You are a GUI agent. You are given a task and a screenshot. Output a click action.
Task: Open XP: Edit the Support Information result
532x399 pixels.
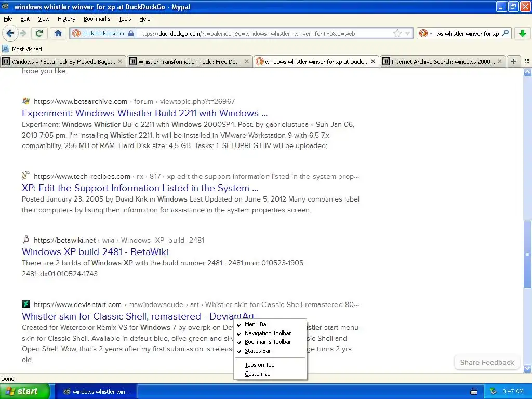(x=140, y=188)
